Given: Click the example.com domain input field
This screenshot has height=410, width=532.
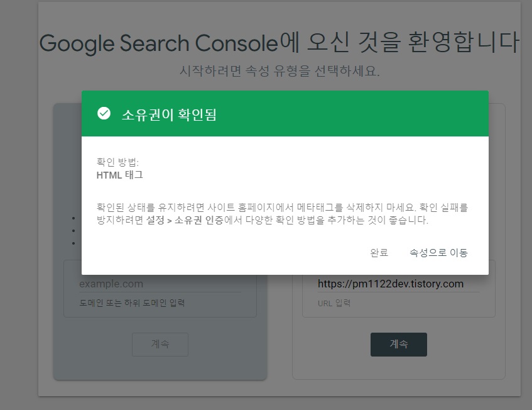Looking at the screenshot, I should point(160,284).
